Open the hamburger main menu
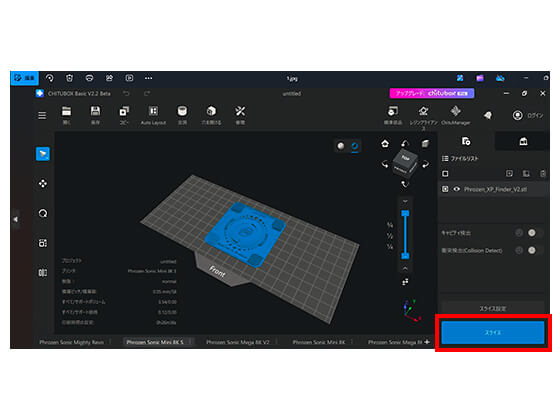Image resolution: width=560 pixels, height=420 pixels. point(42,115)
